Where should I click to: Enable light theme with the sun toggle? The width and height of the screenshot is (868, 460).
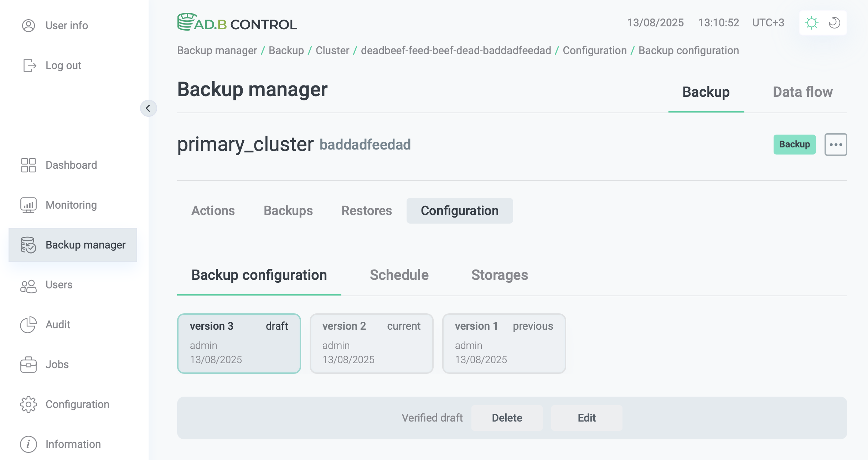click(x=812, y=22)
